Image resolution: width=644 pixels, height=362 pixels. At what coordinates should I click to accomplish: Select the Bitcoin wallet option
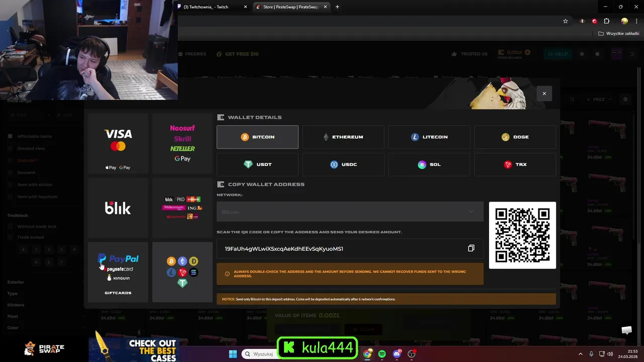click(258, 137)
